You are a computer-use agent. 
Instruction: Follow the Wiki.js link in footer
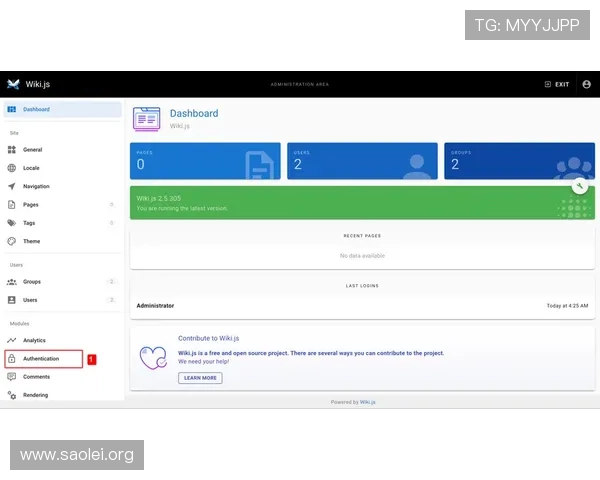(x=368, y=402)
